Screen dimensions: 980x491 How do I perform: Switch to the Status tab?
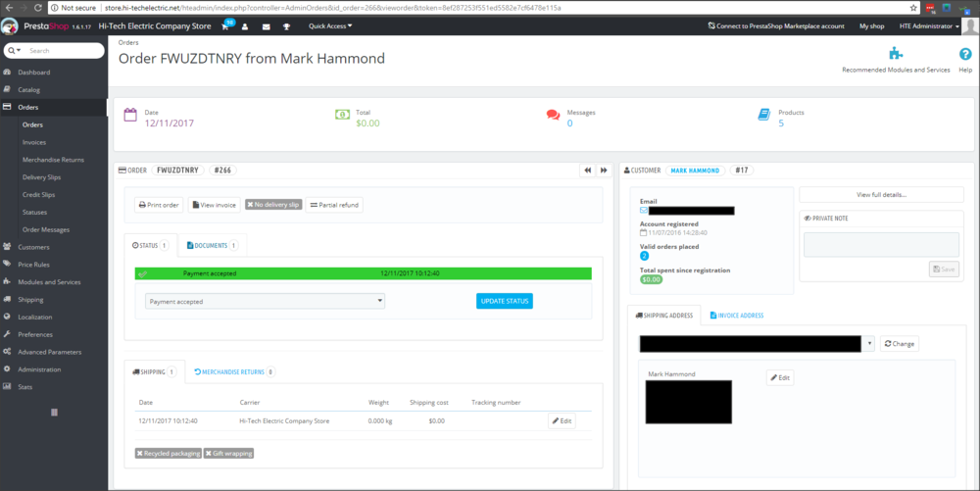tap(150, 245)
